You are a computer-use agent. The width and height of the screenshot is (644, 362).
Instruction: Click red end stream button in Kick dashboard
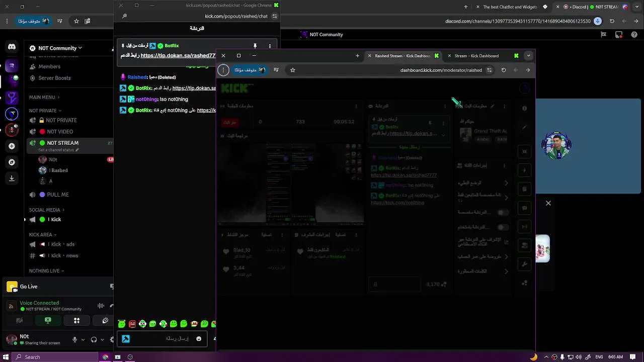230,122
